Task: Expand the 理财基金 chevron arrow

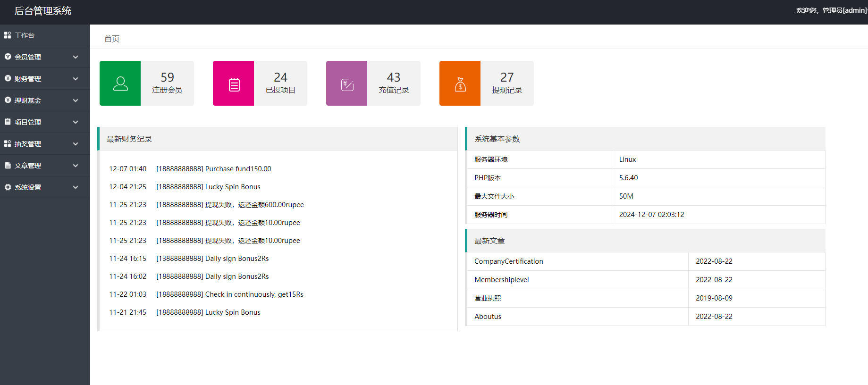Action: pos(76,100)
